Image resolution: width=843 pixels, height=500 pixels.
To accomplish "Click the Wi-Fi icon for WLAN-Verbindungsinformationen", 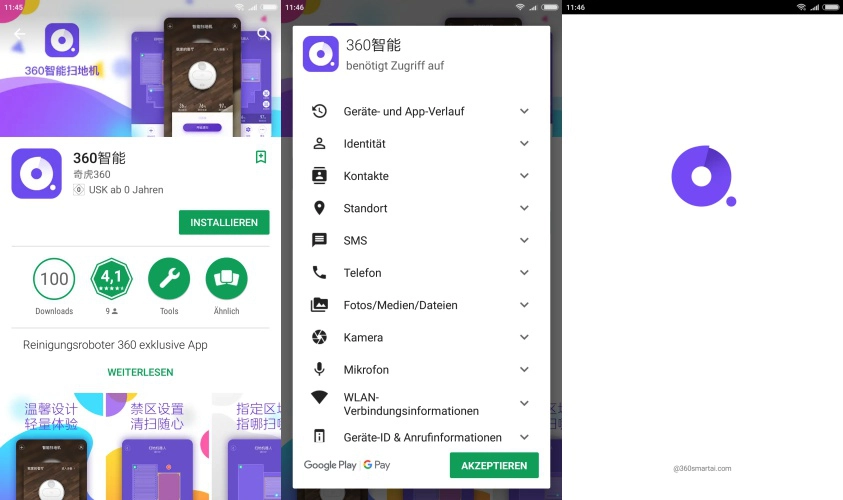I will (x=319, y=397).
